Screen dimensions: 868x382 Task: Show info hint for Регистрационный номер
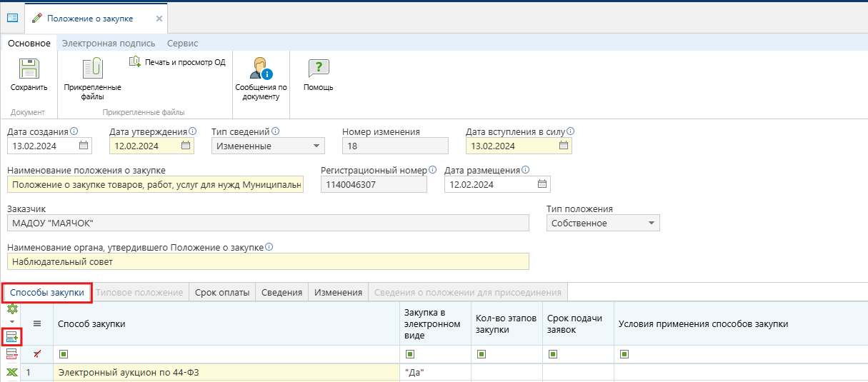[433, 170]
